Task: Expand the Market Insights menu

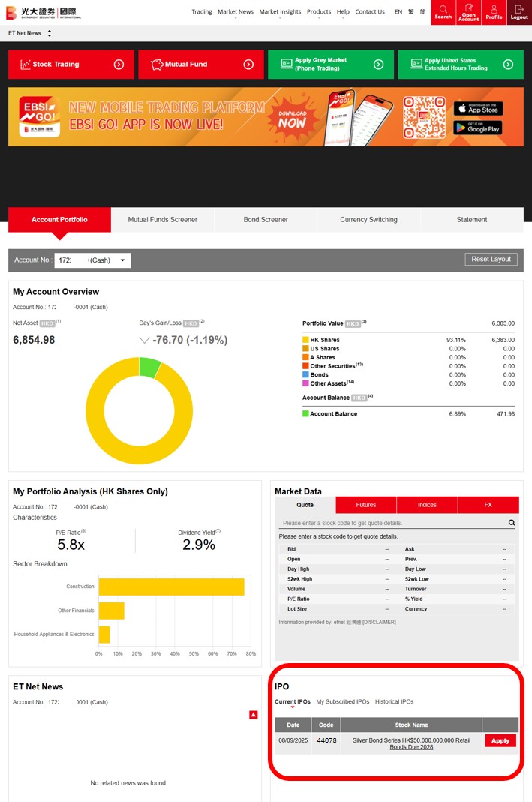Action: 280,12
